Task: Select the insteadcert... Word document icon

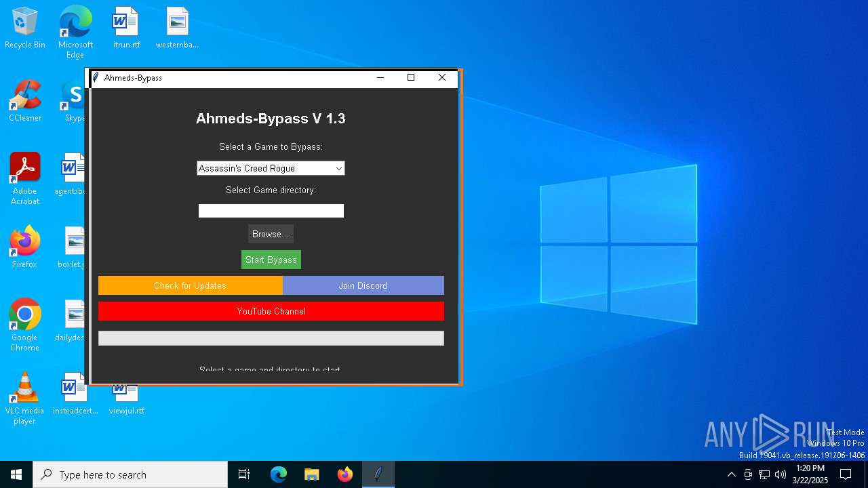Action: coord(75,394)
